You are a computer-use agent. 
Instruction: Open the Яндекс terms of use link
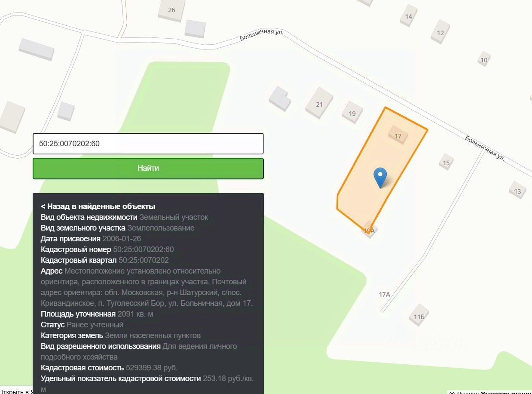point(506,392)
